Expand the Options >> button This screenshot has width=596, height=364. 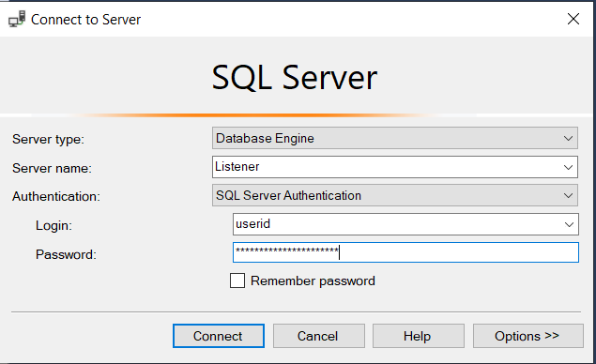coord(528,336)
